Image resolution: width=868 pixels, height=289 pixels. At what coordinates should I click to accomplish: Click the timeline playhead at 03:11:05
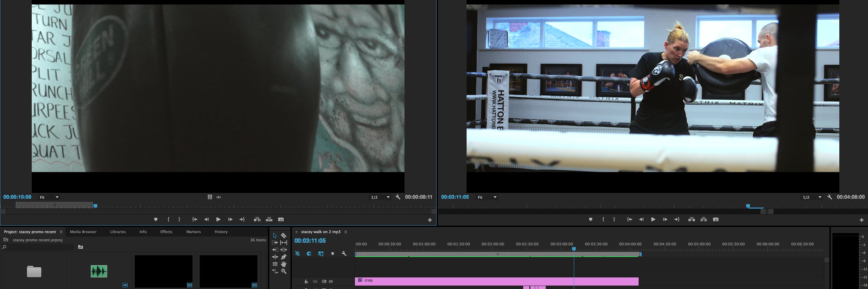(574, 249)
